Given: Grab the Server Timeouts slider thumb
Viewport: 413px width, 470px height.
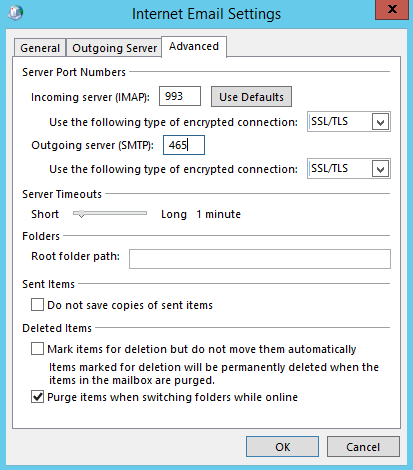Looking at the screenshot, I should [x=80, y=214].
